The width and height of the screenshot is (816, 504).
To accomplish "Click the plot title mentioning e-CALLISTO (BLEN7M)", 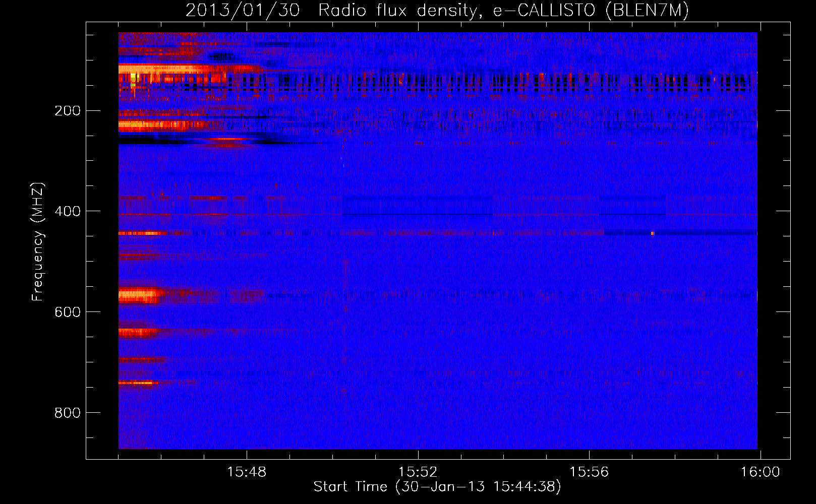I will click(x=437, y=11).
